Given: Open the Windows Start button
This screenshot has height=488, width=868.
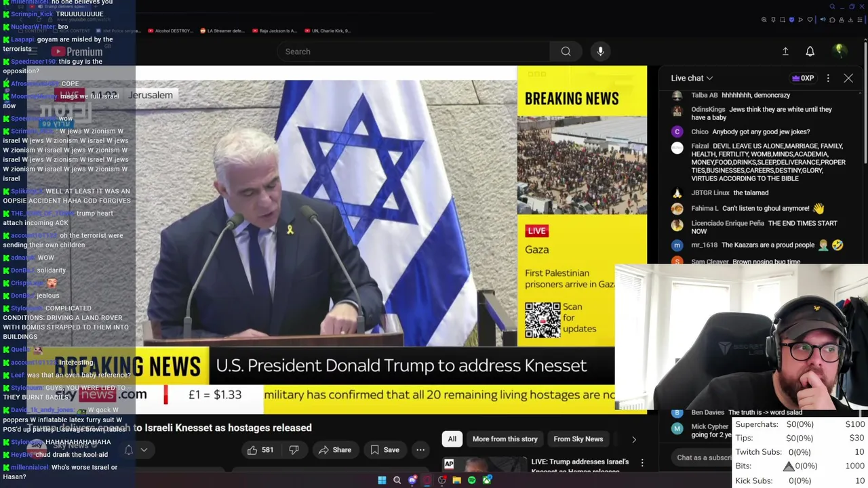Looking at the screenshot, I should click(382, 480).
